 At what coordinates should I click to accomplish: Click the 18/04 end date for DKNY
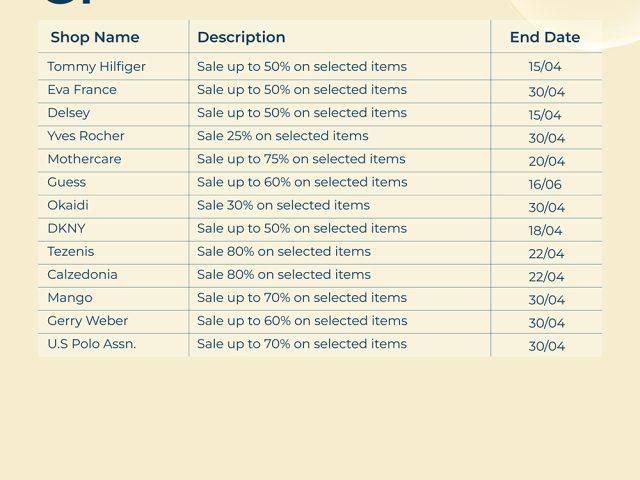pyautogui.click(x=546, y=230)
